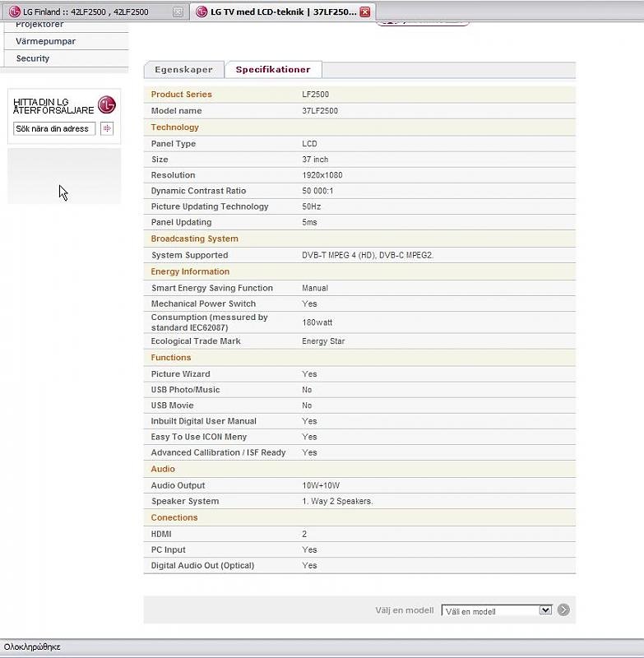Click the go arrow button beside model dropdown

(563, 609)
